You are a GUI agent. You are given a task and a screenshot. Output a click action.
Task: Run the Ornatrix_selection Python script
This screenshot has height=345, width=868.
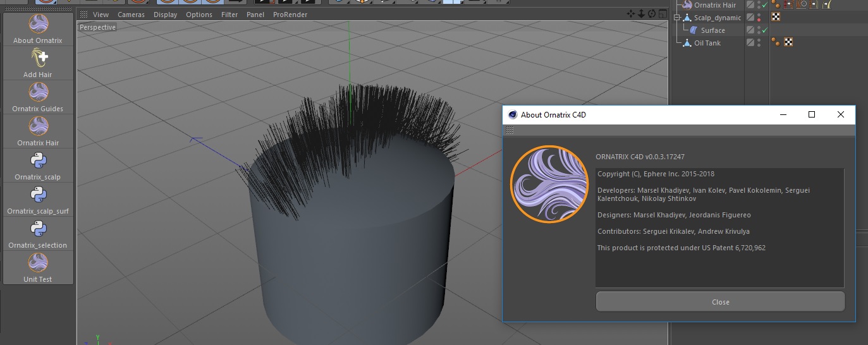pyautogui.click(x=38, y=229)
